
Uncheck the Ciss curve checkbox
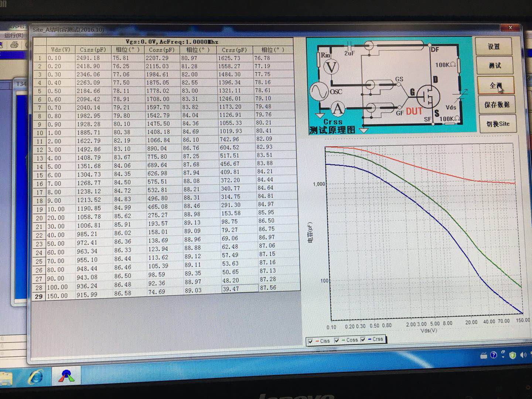point(310,341)
